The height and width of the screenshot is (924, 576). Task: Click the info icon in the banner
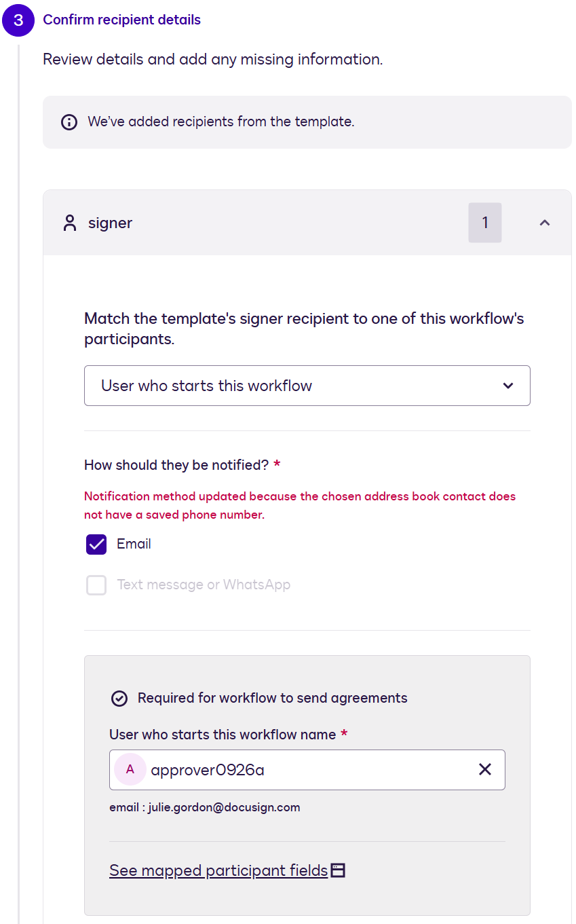[69, 122]
